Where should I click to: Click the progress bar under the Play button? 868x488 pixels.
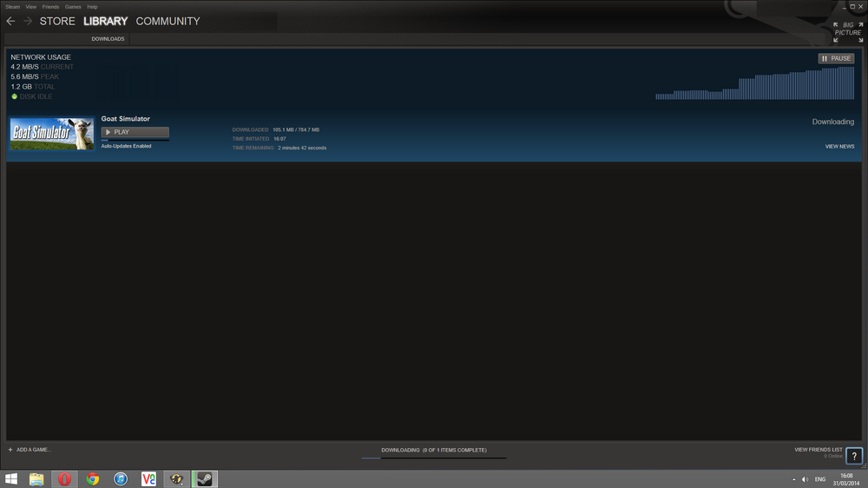click(x=135, y=140)
